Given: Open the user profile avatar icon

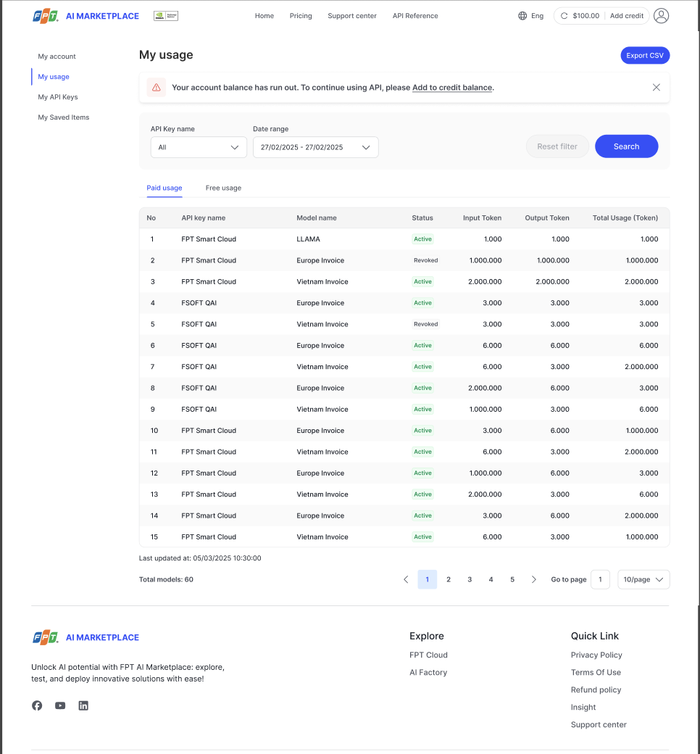Looking at the screenshot, I should 661,16.
